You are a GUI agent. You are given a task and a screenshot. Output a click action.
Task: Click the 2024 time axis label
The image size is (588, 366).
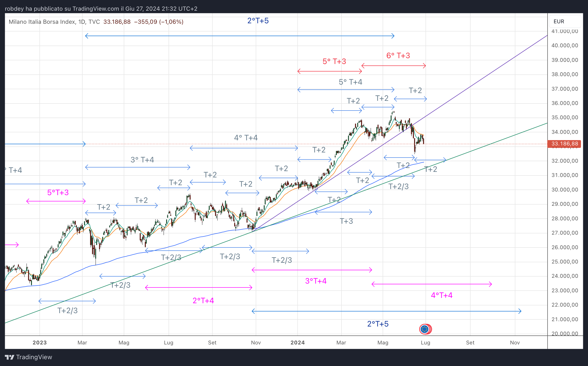[298, 343]
